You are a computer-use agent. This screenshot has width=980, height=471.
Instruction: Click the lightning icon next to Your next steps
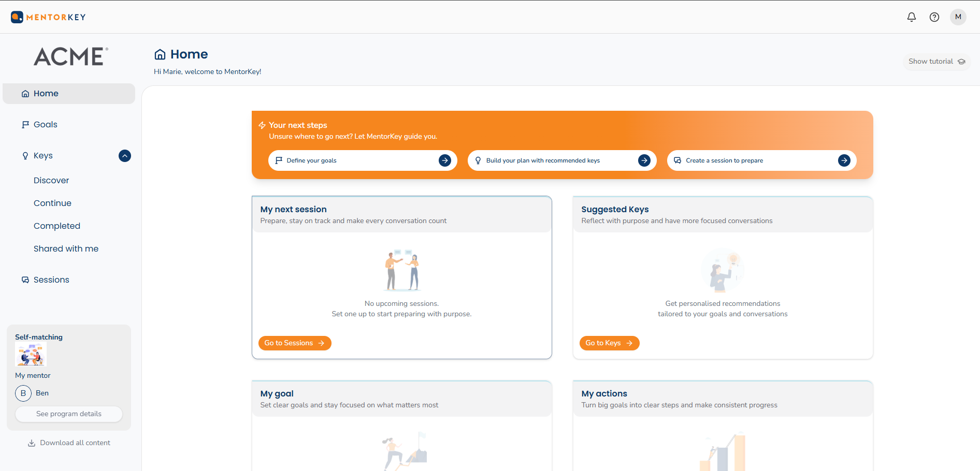pyautogui.click(x=262, y=125)
